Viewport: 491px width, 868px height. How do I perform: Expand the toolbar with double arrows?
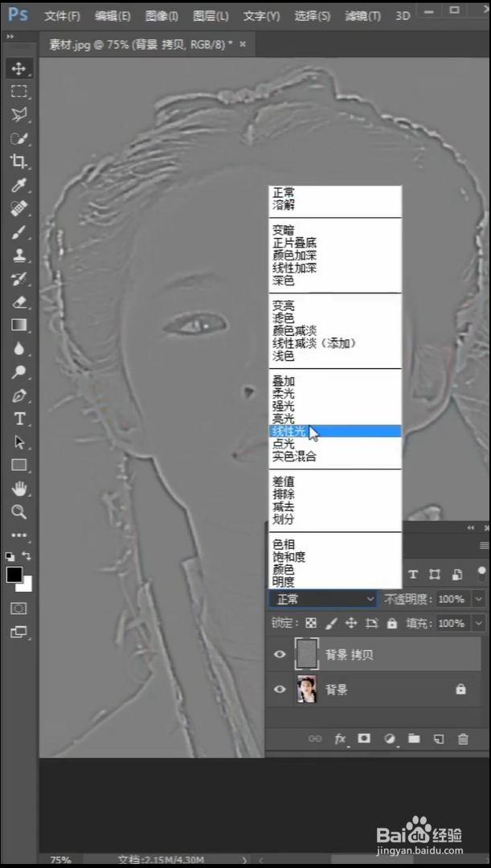click(10, 36)
